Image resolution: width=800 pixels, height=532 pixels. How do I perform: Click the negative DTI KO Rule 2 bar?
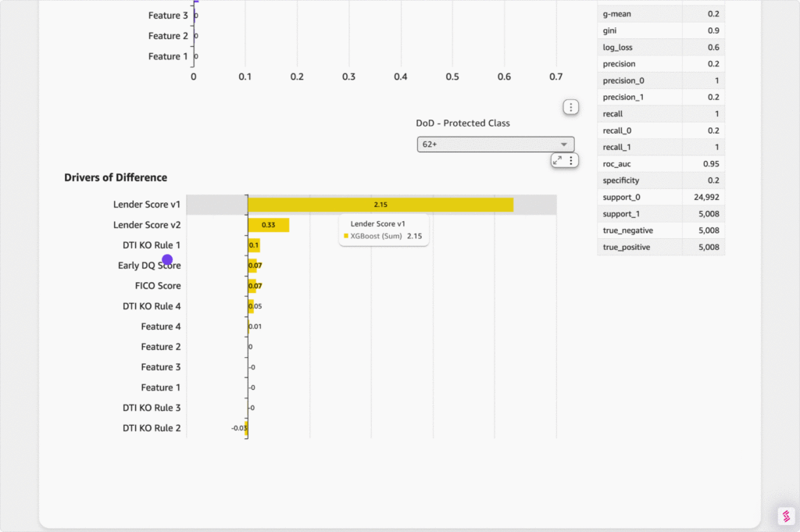point(246,428)
